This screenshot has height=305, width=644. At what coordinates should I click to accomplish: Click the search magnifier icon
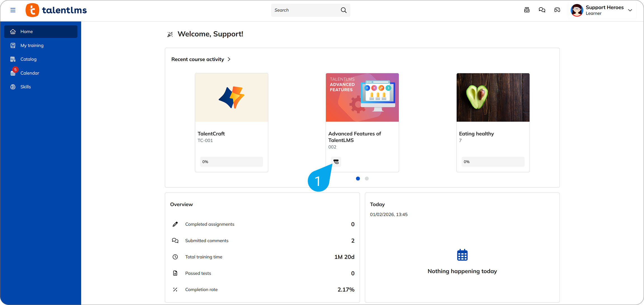click(x=344, y=10)
